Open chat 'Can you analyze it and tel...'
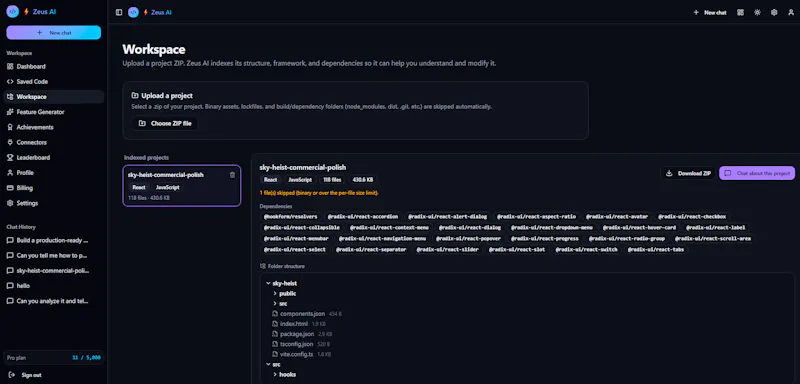Viewport: 800px width, 384px height. click(x=54, y=301)
